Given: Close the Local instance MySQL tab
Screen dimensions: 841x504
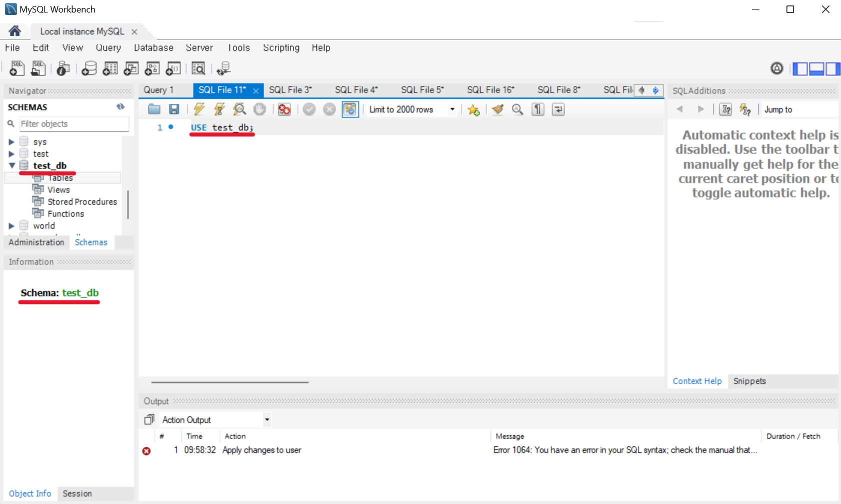Looking at the screenshot, I should pos(134,31).
